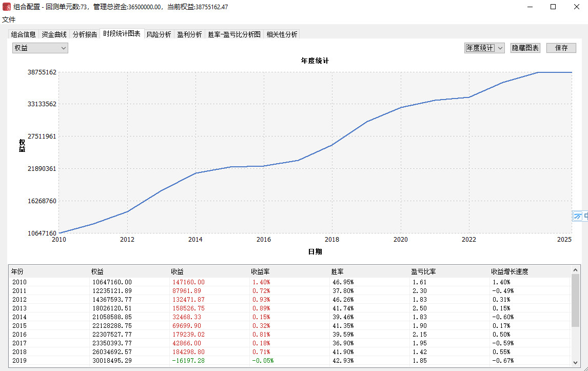
Task: Click the 保存 button
Action: click(x=561, y=48)
